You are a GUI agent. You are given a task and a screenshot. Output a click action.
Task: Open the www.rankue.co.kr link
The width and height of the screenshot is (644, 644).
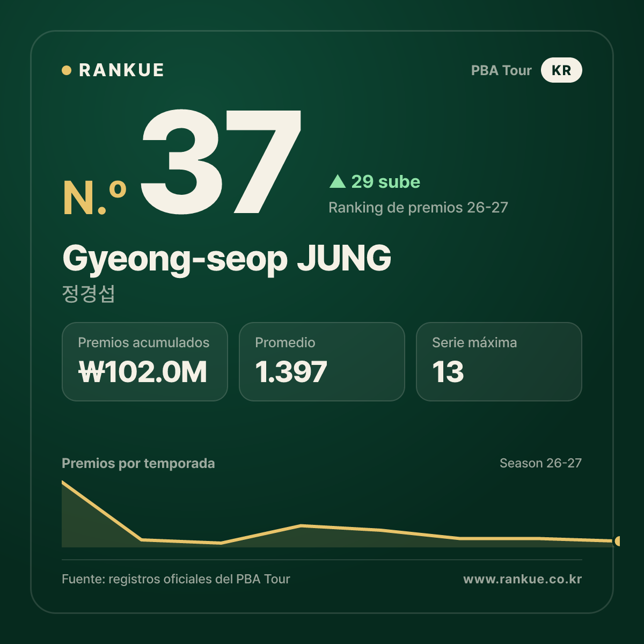pos(523,579)
